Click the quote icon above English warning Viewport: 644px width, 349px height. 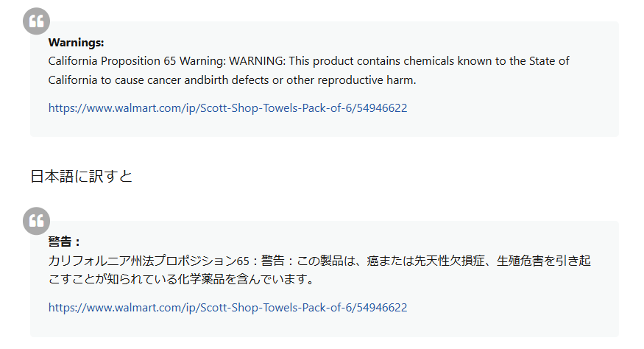pos(37,21)
